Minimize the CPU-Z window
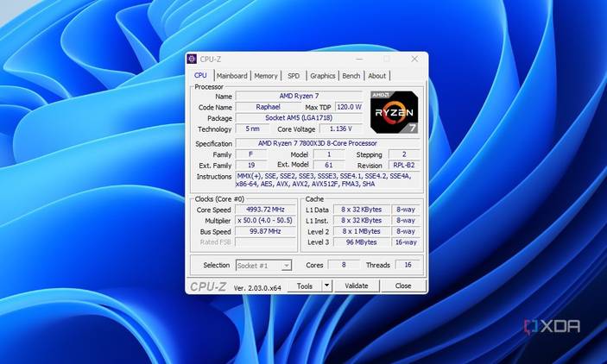Viewport: 607px width, 364px height. (360, 59)
